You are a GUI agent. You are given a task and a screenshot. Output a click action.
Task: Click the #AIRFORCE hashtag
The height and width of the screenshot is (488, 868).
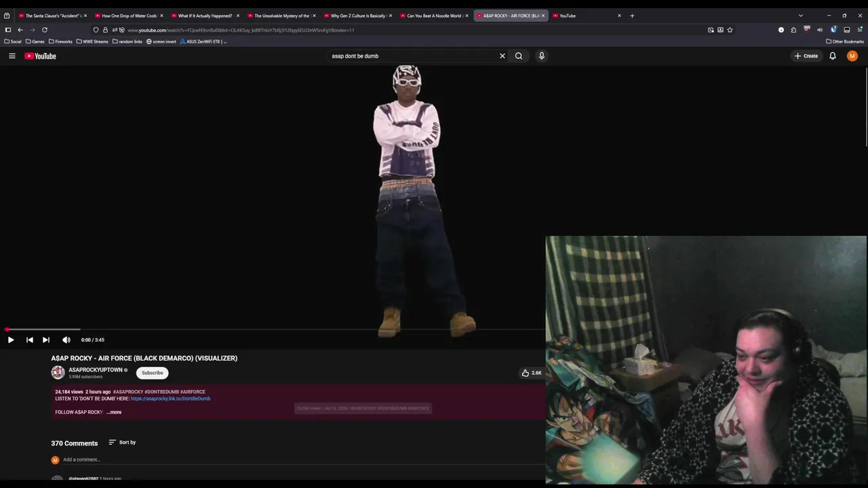pos(193,392)
